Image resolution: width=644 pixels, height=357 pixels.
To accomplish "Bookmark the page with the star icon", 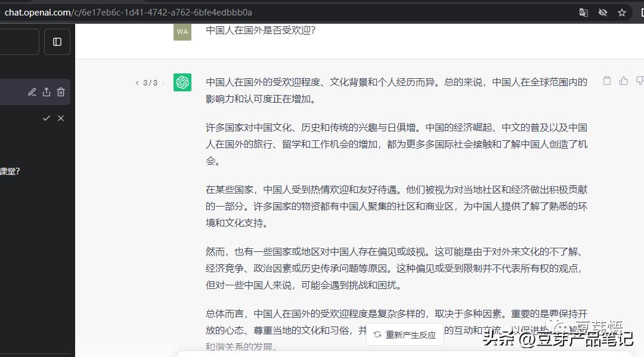I will (x=620, y=12).
